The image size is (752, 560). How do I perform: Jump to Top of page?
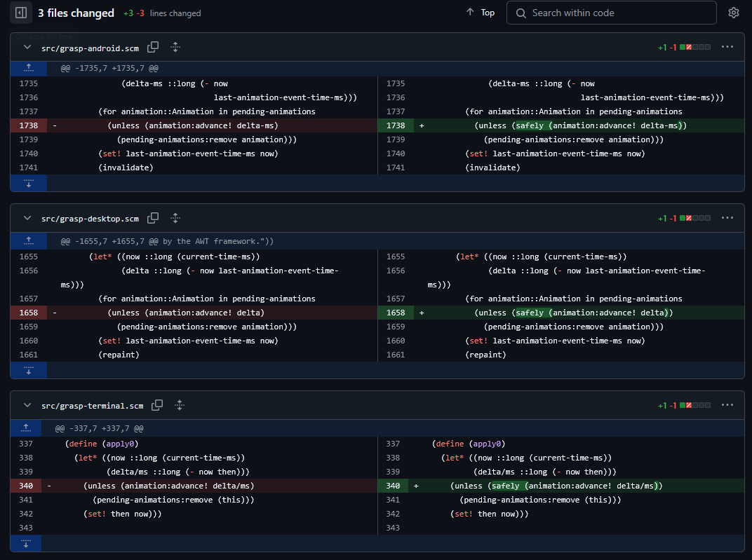481,13
